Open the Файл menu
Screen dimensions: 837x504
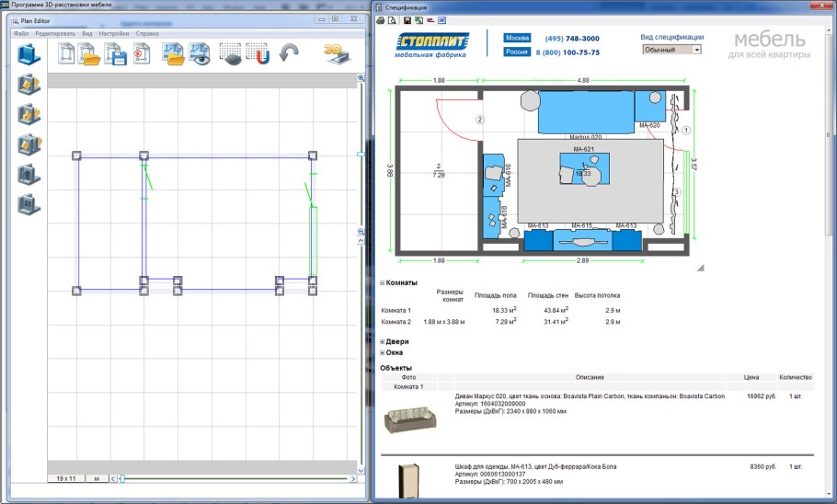click(21, 33)
